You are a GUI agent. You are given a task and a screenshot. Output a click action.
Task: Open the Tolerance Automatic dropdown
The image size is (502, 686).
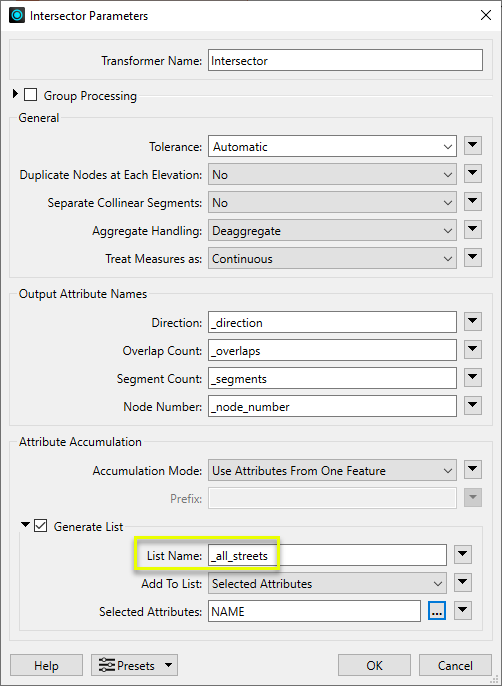pos(332,147)
